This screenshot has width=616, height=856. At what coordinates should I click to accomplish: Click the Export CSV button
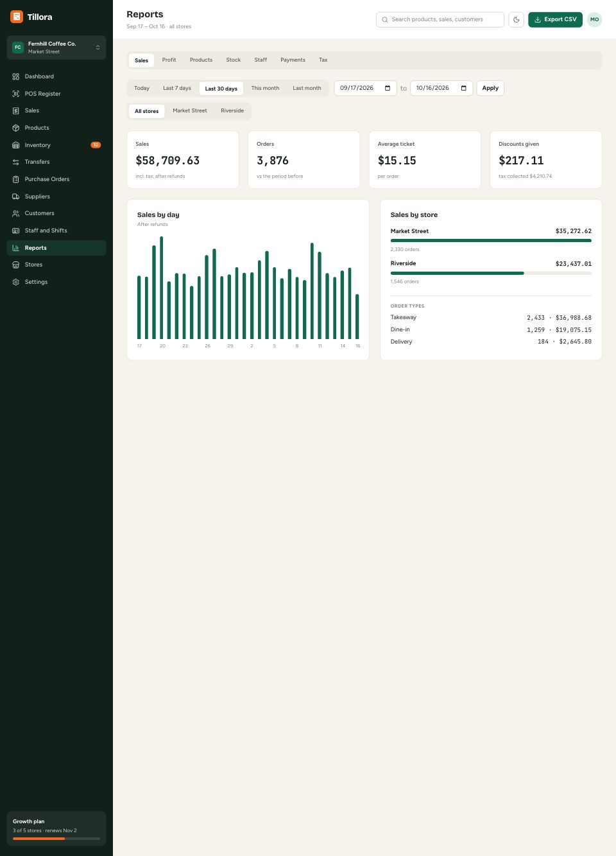click(556, 20)
